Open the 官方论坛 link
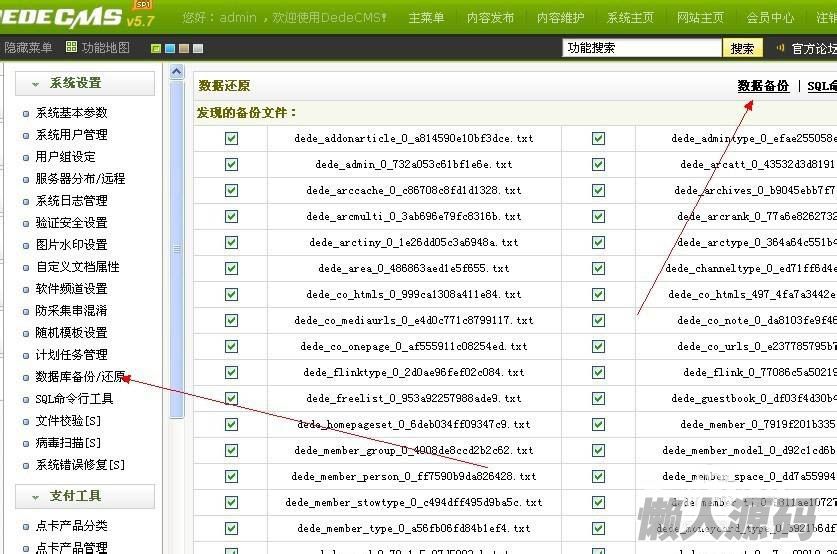The height and width of the screenshot is (554, 837). [x=814, y=49]
